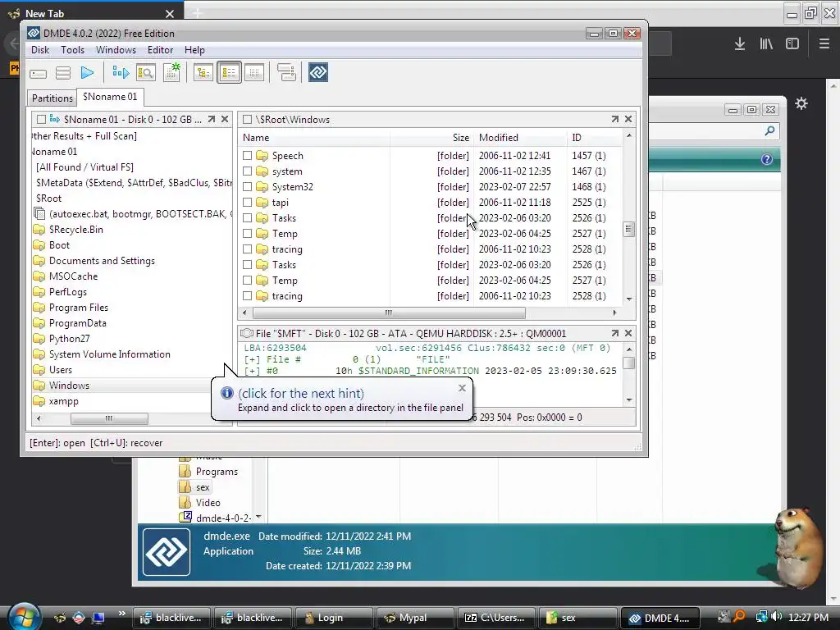Close the hint balloon with its X
This screenshot has height=630, width=840.
(x=463, y=388)
